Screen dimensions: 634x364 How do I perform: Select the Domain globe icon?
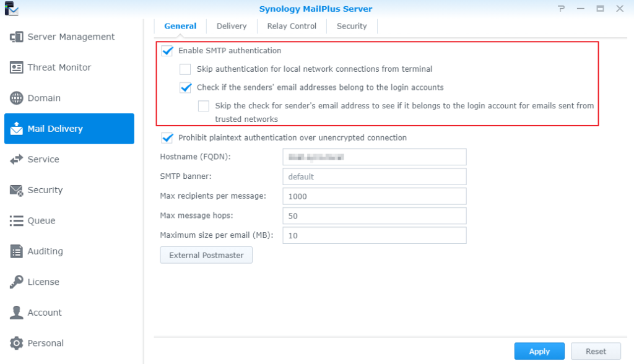(x=17, y=98)
